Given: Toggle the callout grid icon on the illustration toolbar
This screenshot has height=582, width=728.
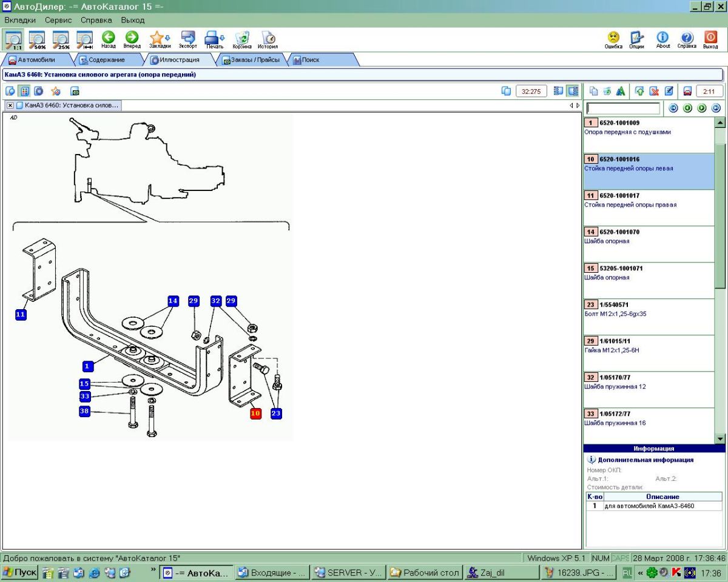Looking at the screenshot, I should (x=24, y=91).
